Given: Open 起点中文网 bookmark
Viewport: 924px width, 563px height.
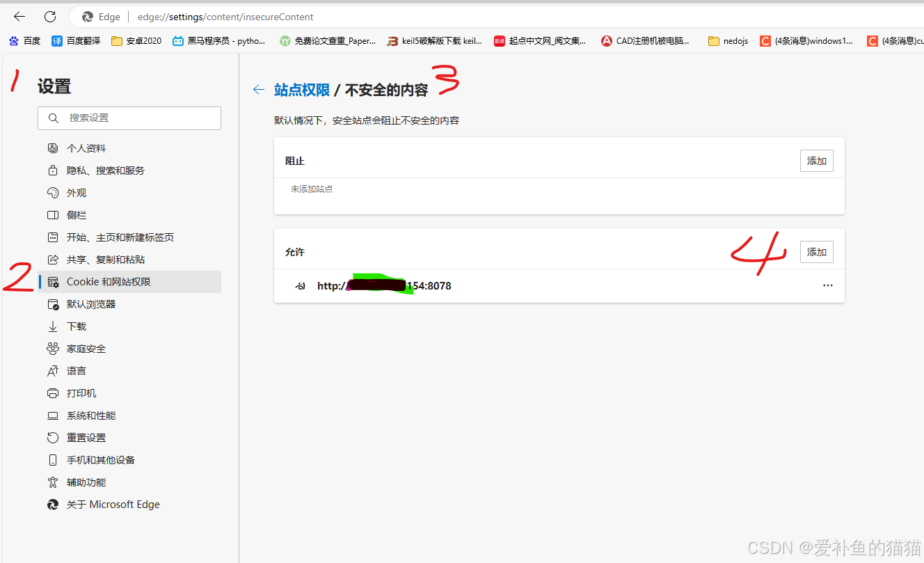Looking at the screenshot, I should (x=540, y=41).
